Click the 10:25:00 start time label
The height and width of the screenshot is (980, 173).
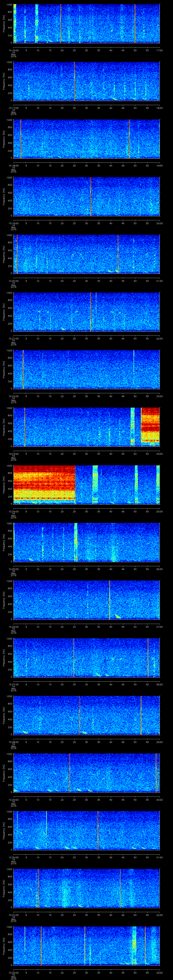click(13, 569)
